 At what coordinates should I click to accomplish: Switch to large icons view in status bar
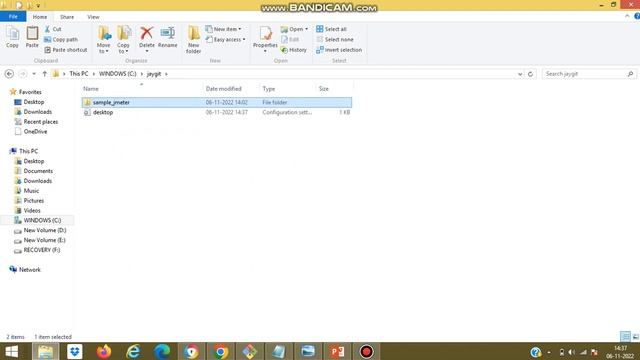coord(636,337)
